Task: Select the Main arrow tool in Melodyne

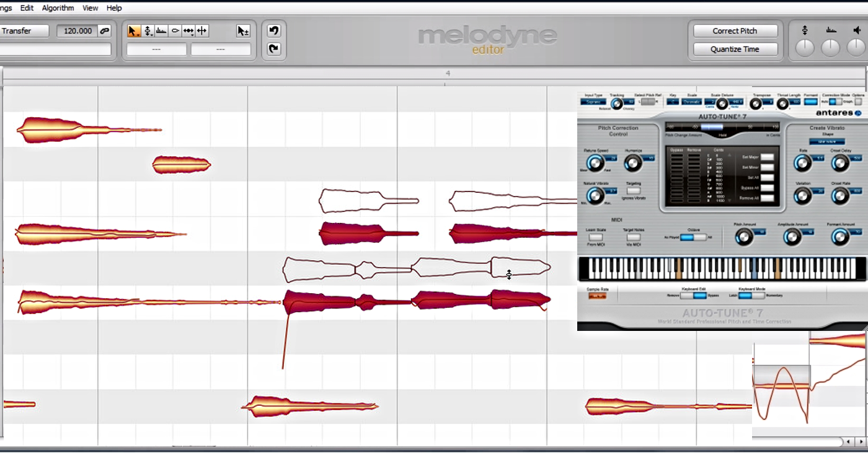Action: [x=134, y=31]
